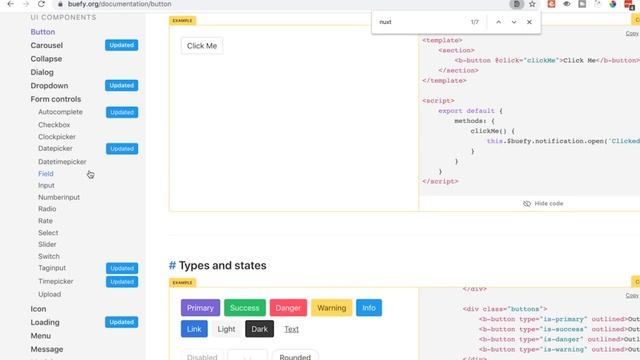
Task: Go to Menu component docs
Action: coord(41,336)
